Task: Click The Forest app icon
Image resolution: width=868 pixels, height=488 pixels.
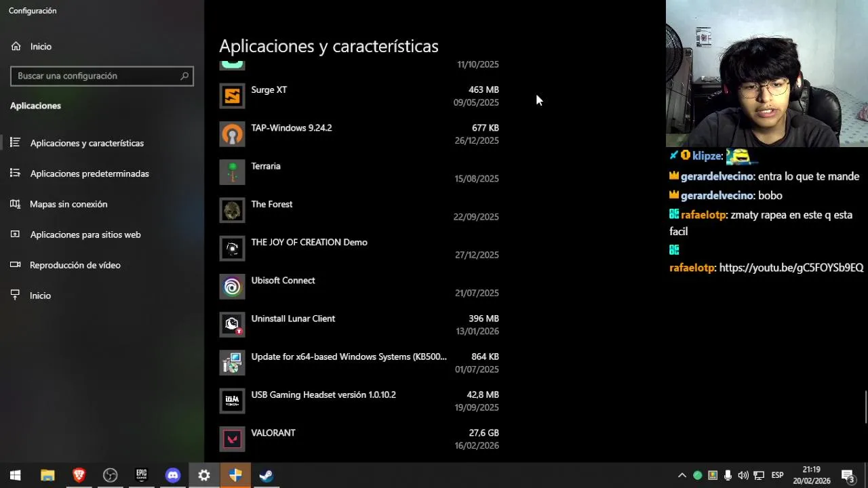Action: pyautogui.click(x=232, y=210)
